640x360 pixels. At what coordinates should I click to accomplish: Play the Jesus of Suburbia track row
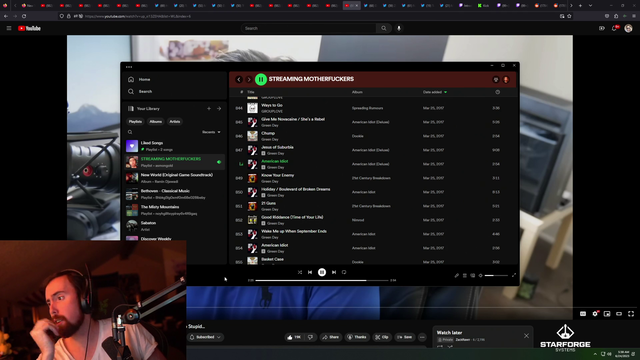[373, 150]
